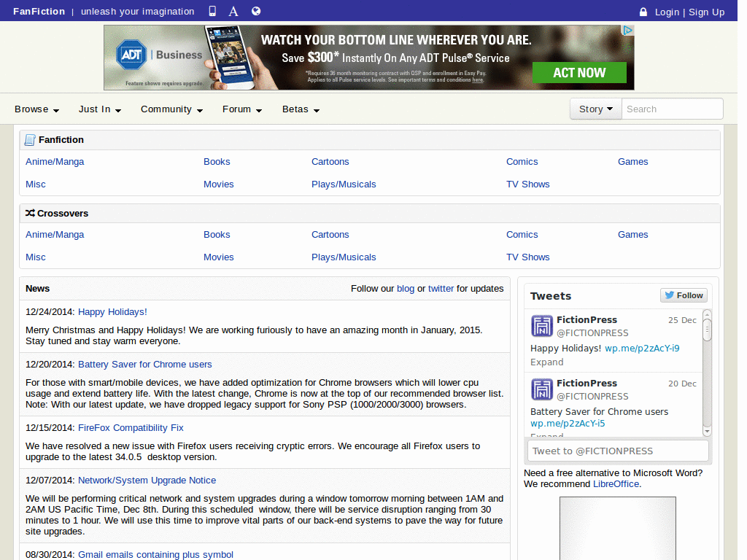Click FictionPress avatar on 25 Dec tweet

tap(542, 326)
